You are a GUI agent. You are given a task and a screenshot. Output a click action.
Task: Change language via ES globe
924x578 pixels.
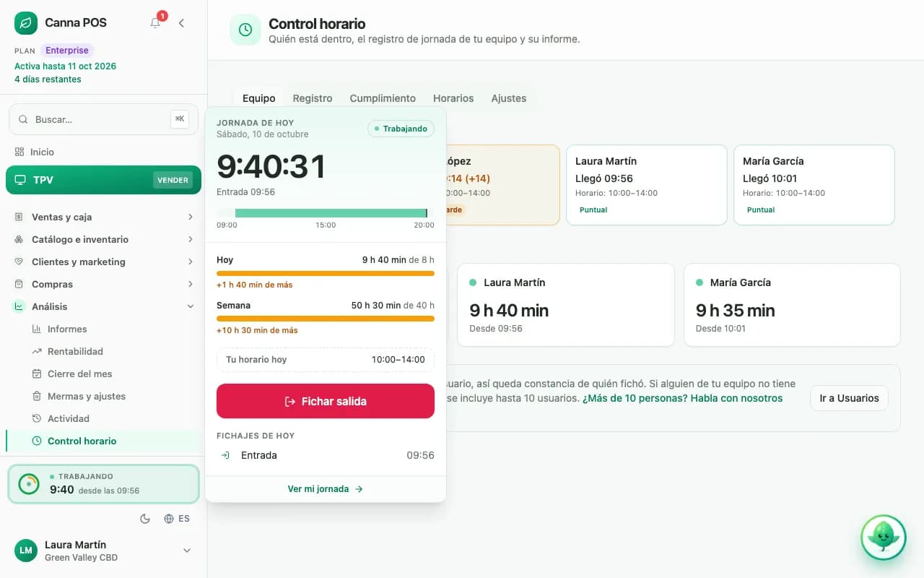click(x=177, y=518)
